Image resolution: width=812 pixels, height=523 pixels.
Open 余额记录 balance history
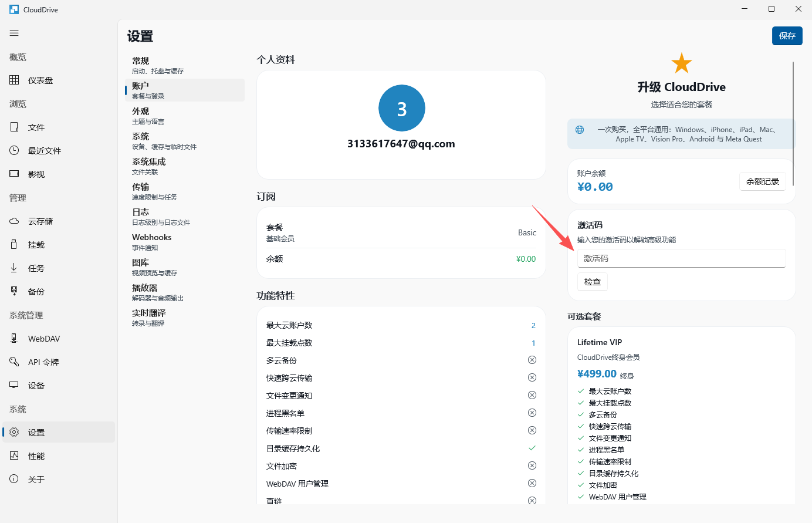tap(763, 181)
